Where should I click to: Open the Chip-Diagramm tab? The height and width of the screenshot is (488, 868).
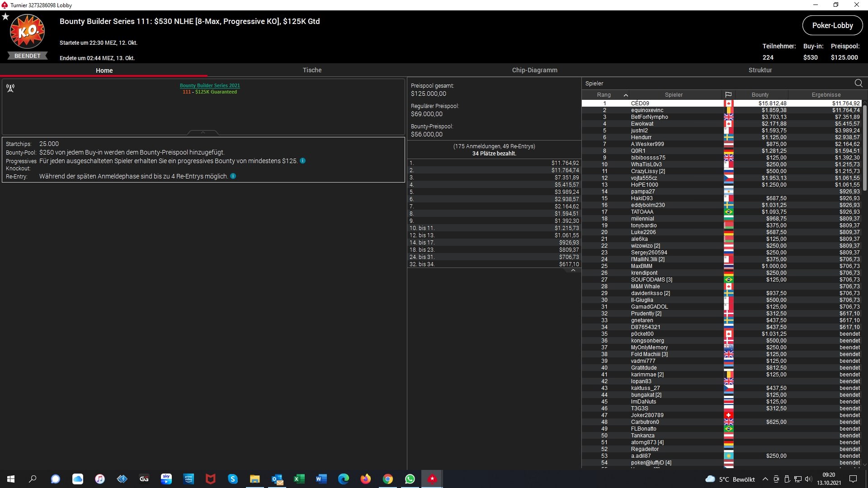[534, 70]
